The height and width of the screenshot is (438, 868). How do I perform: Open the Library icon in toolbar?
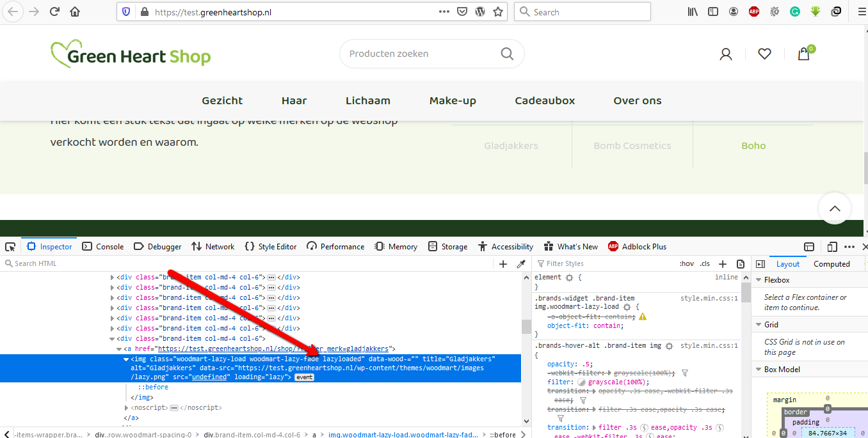click(693, 12)
